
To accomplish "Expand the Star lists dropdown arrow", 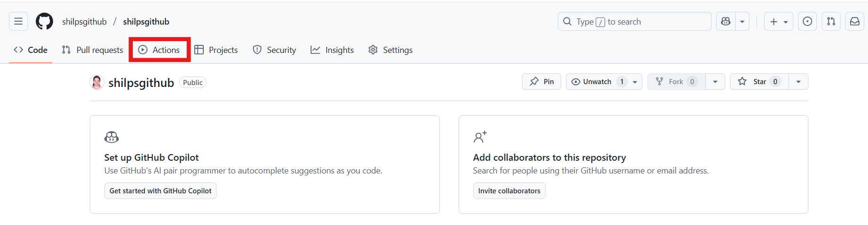I will 799,82.
